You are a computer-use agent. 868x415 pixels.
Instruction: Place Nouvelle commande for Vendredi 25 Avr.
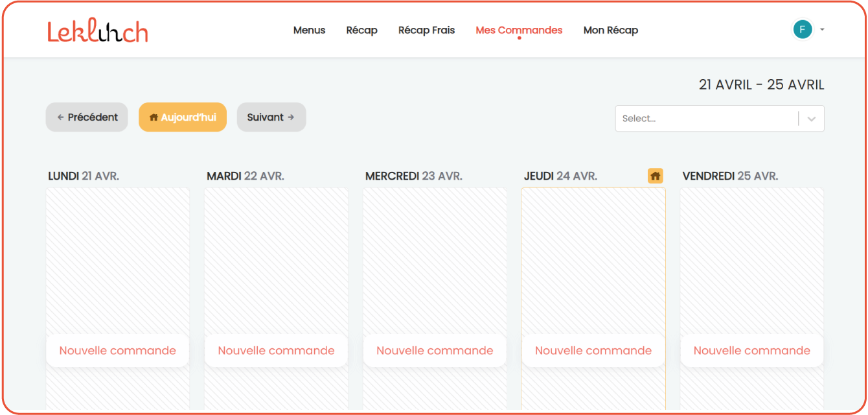click(751, 350)
